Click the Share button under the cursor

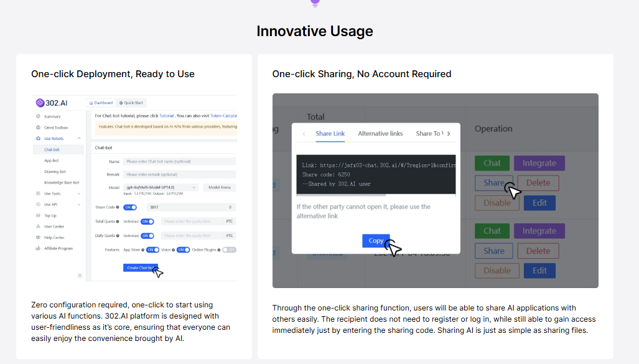[494, 183]
